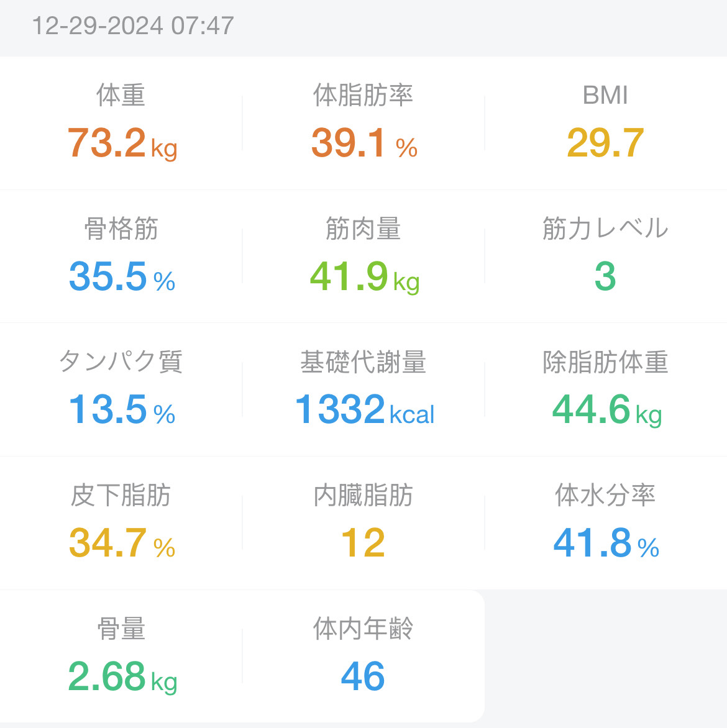Open the 骨格筋 35.5% cell

[x=121, y=257]
